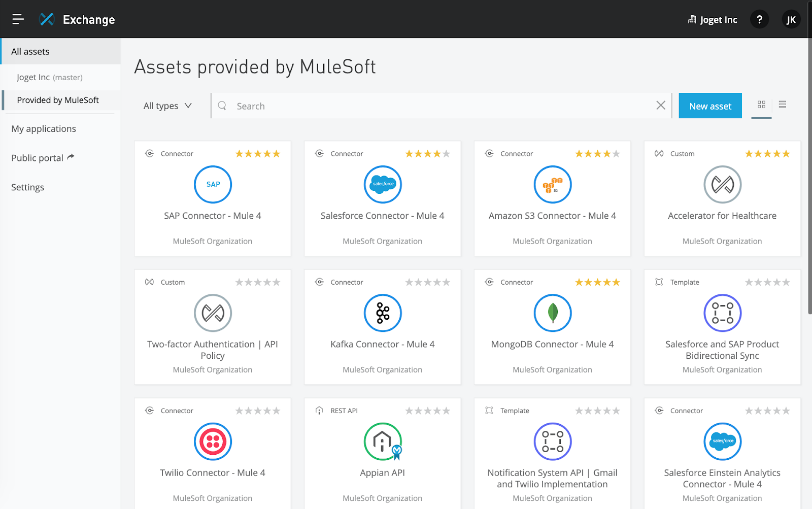Click Template type icon on Notification card

(x=489, y=411)
